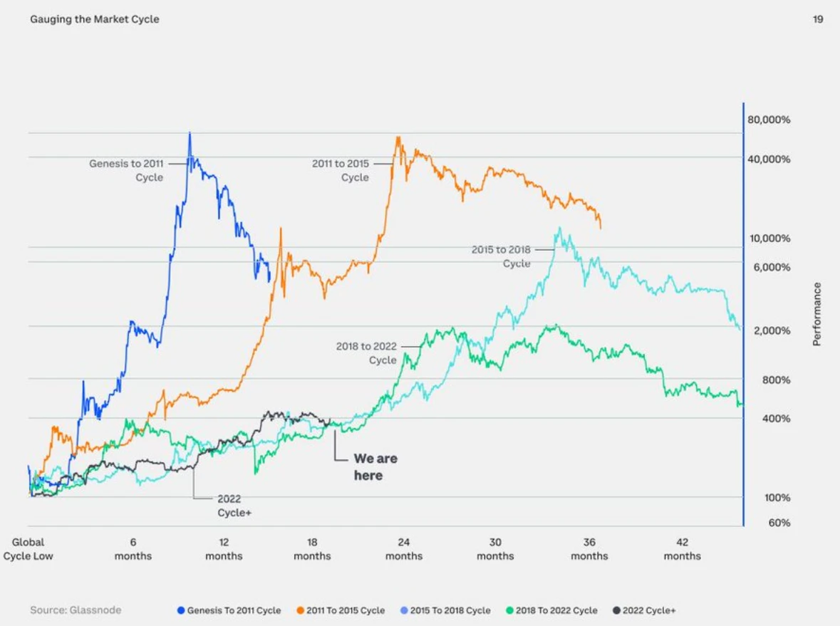Click the '2011 to 2015 Cycle' chart annotation
Image resolution: width=840 pixels, height=626 pixels.
click(341, 170)
